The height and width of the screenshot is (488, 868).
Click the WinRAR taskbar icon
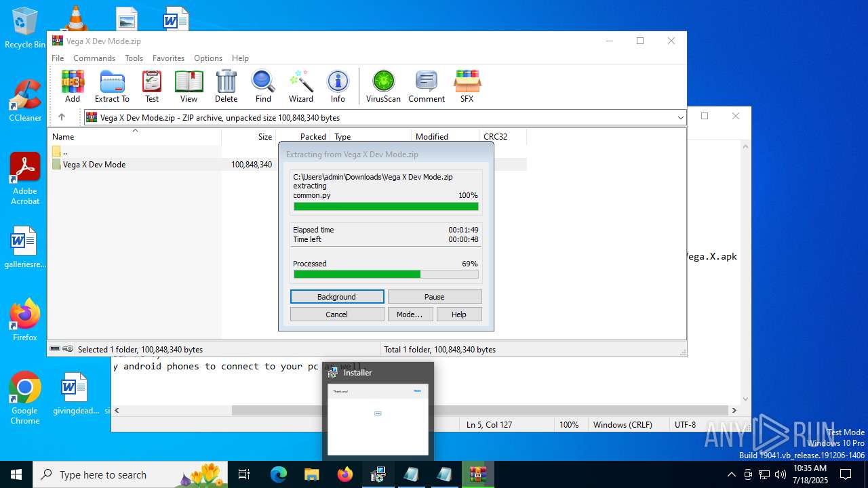pos(479,474)
